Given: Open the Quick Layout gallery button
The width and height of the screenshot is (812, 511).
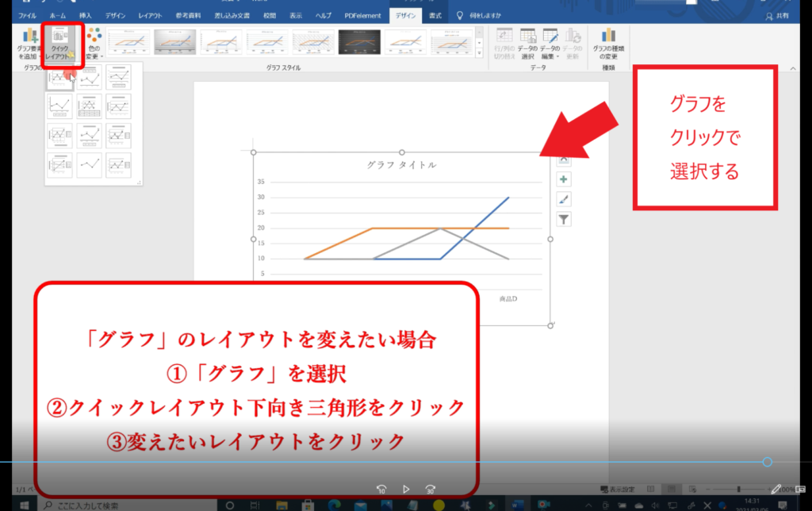Looking at the screenshot, I should point(61,45).
